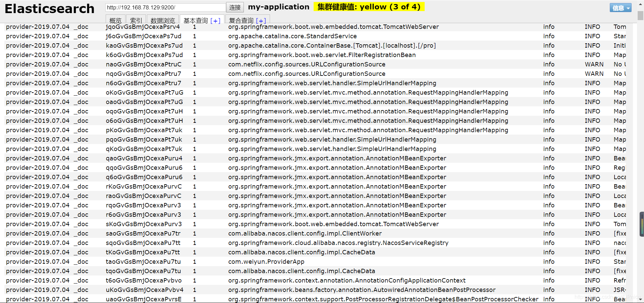This screenshot has width=644, height=303.
Task: Select row id pKoGvGsBmjOcexaPt7uk
Action: pyautogui.click(x=144, y=130)
